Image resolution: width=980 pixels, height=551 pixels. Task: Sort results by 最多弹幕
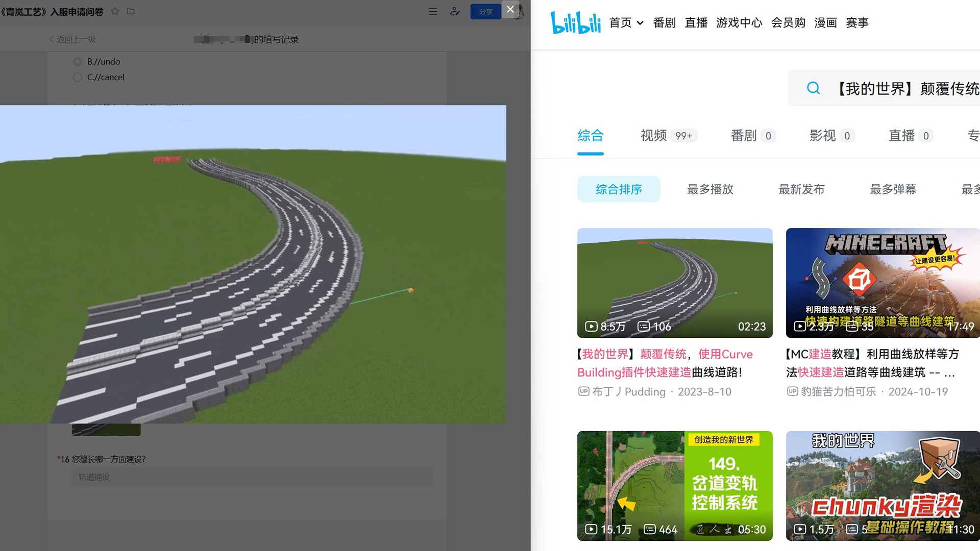tap(893, 189)
